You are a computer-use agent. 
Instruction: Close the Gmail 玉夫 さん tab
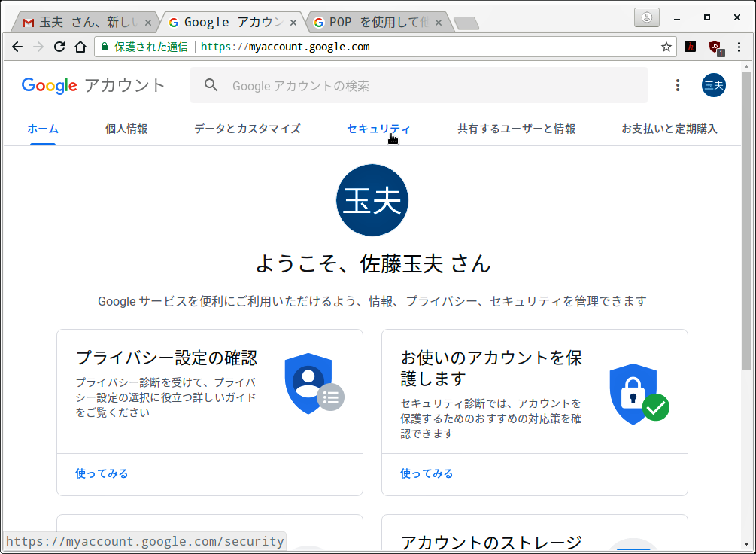coord(148,23)
